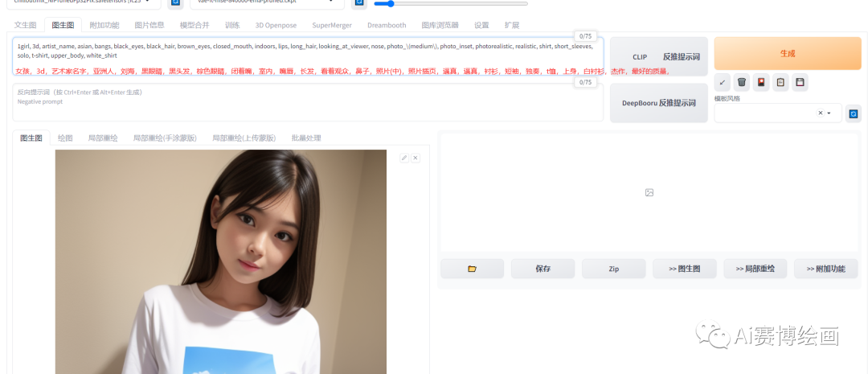Open the 训练 tab
Image resolution: width=868 pixels, height=374 pixels.
232,25
